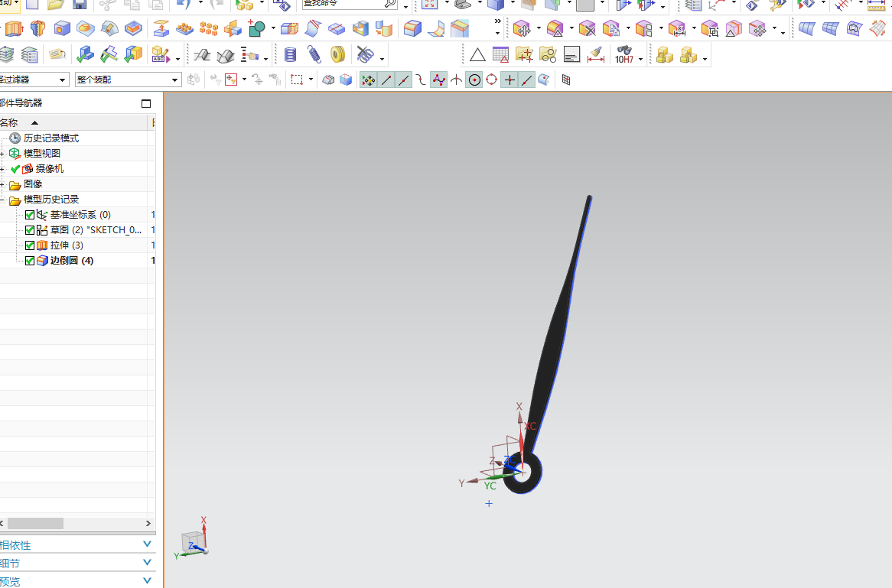Click the first padlock assembly icon
The image size is (892, 588).
665,55
